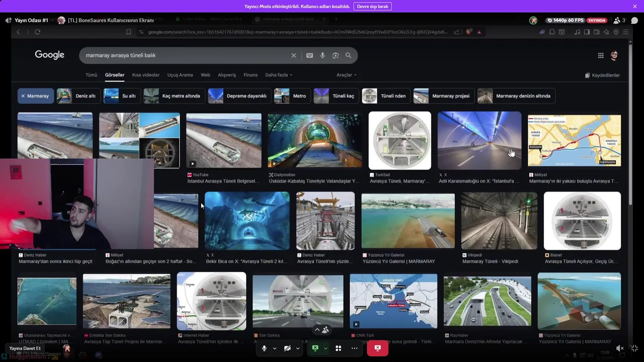Select the 'Tüneli nden' filter chip
Image resolution: width=644 pixels, height=362 pixels.
click(x=385, y=96)
